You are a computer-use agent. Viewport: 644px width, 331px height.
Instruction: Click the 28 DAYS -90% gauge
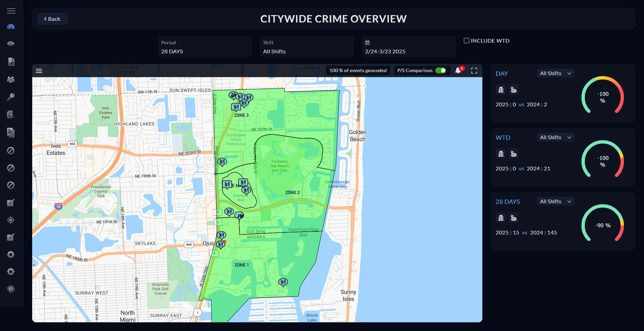[x=602, y=225]
